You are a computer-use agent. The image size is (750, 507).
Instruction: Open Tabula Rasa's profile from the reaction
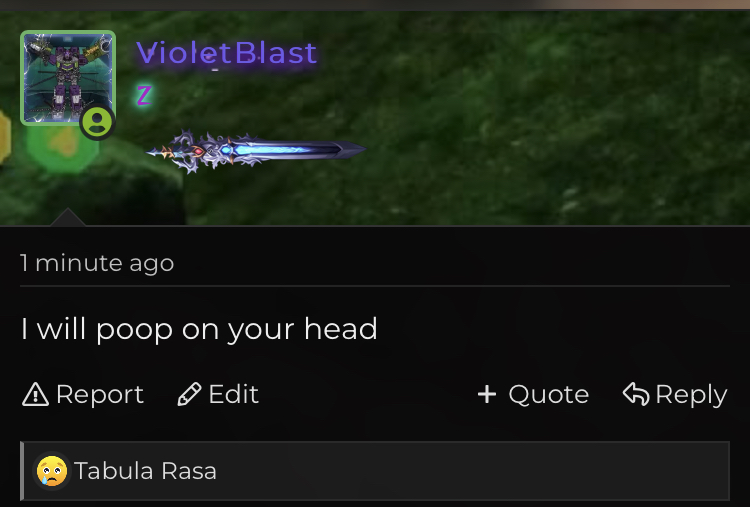click(x=145, y=471)
